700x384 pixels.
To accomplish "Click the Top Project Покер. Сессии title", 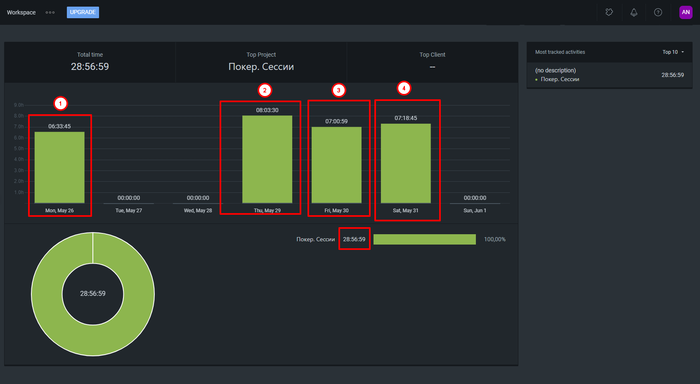I will pyautogui.click(x=261, y=67).
